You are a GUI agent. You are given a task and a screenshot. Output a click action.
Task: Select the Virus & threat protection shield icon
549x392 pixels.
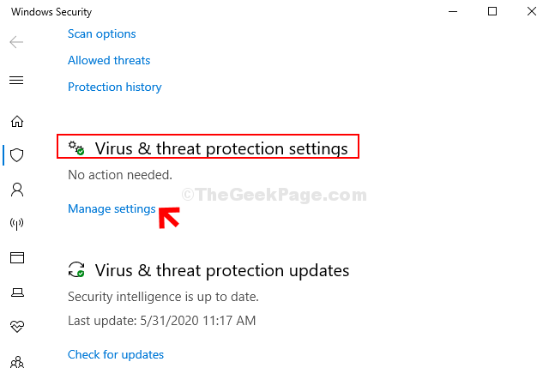pyautogui.click(x=17, y=155)
